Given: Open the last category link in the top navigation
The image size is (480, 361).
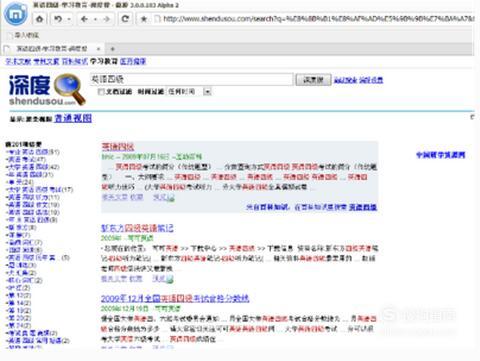Looking at the screenshot, I should (133, 61).
